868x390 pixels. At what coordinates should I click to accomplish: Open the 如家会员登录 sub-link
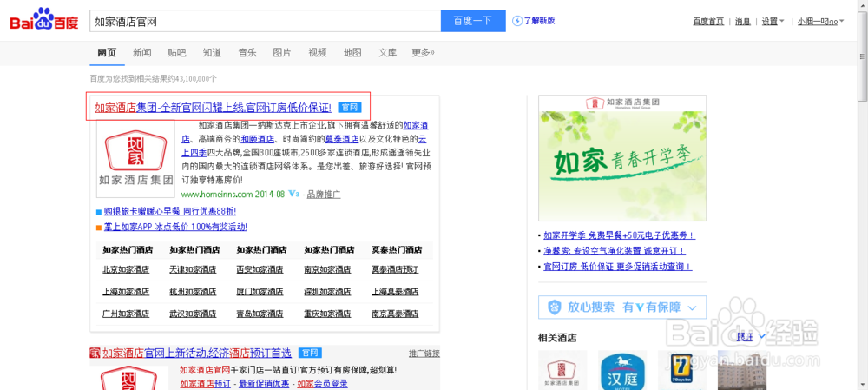(322, 384)
